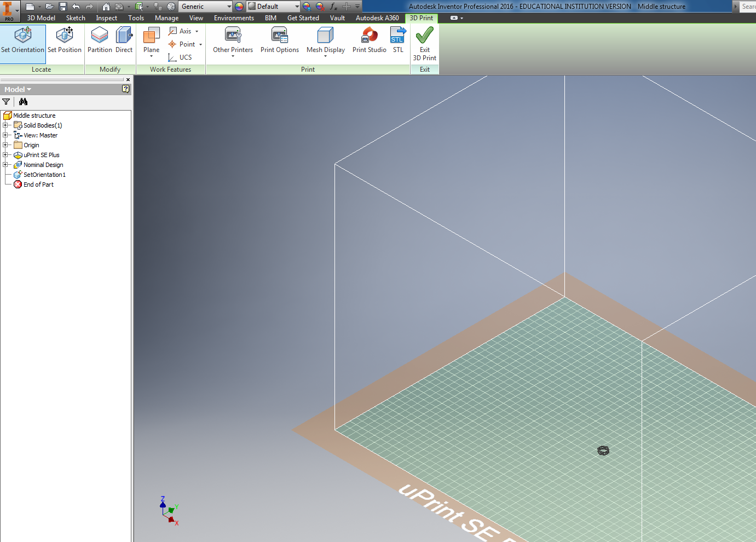The height and width of the screenshot is (542, 756).
Task: Open Print Options
Action: pos(280,41)
